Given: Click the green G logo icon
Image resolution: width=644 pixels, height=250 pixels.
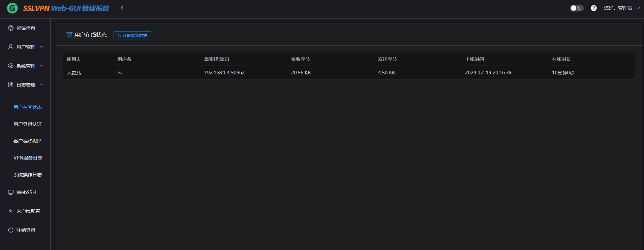Looking at the screenshot, I should pos(12,8).
